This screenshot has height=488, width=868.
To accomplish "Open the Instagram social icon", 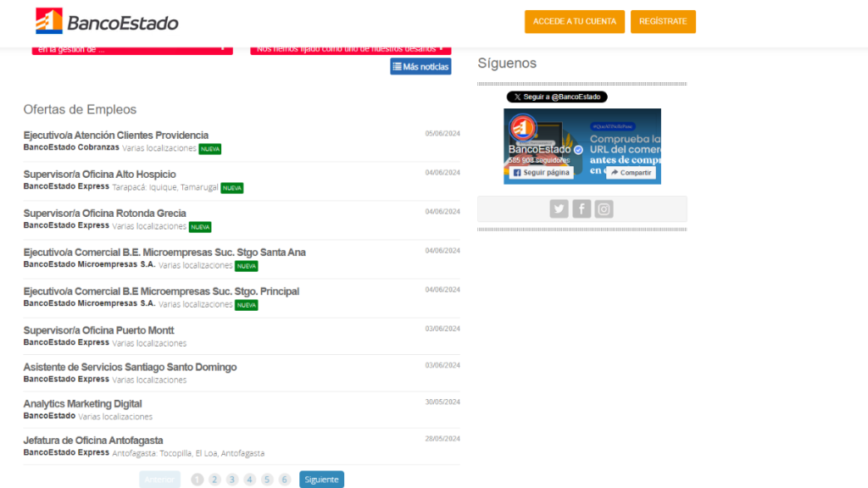I will (604, 208).
